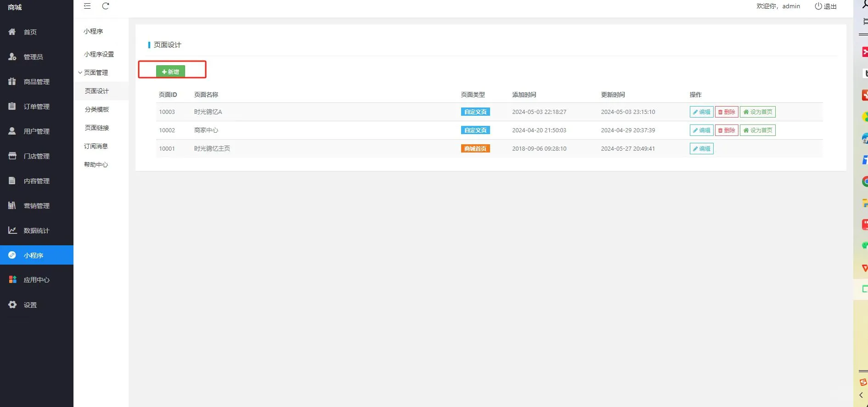Edit the 时光锦忆A page
This screenshot has height=407, width=868.
click(701, 112)
